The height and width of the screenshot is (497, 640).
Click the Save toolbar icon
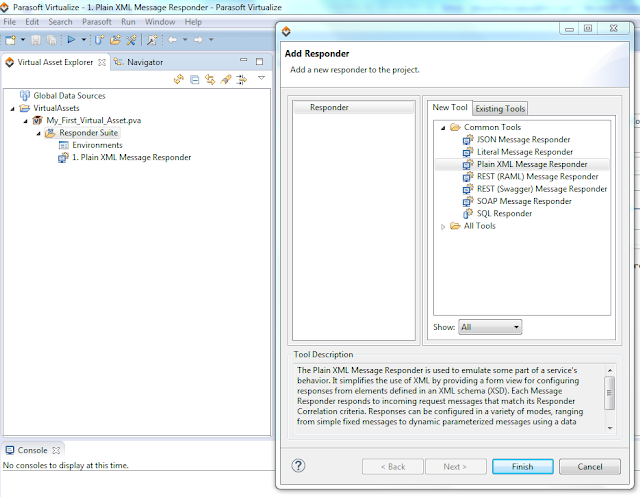(x=36, y=40)
